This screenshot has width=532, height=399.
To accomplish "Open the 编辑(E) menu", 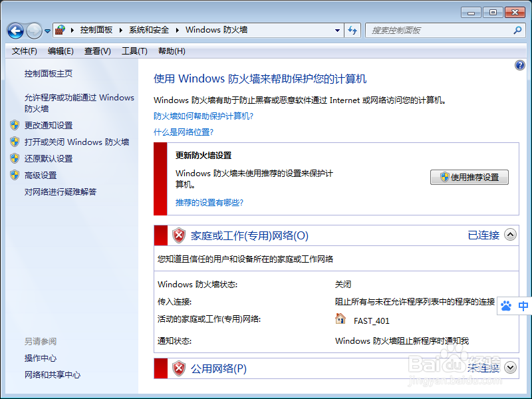I will (61, 51).
